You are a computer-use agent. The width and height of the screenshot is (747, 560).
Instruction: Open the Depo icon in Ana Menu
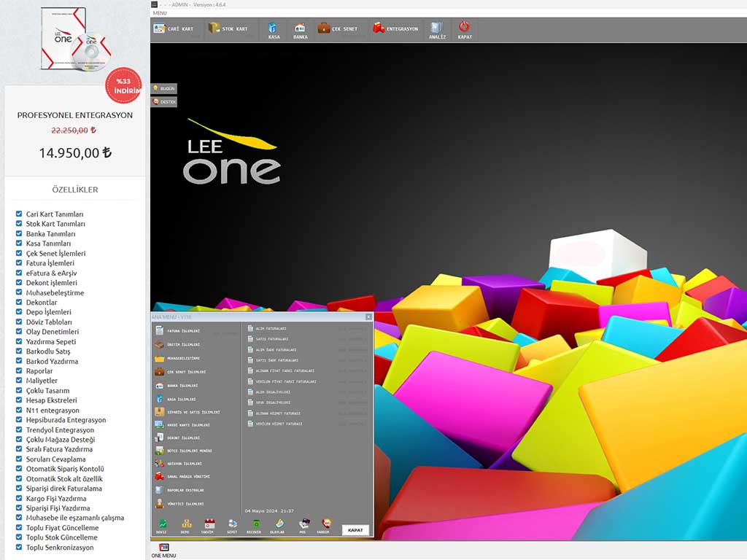[186, 526]
